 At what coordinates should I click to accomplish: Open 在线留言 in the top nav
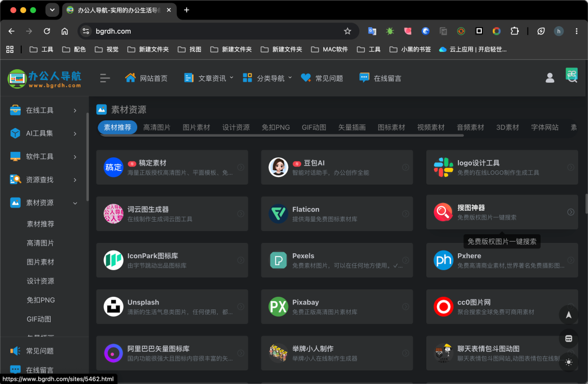click(381, 78)
